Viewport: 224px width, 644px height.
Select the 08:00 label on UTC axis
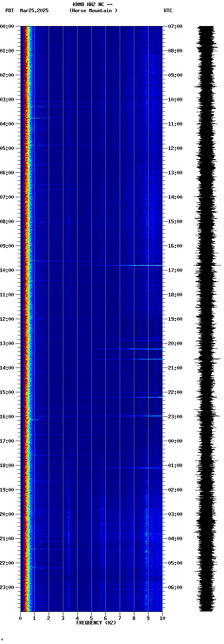(175, 51)
